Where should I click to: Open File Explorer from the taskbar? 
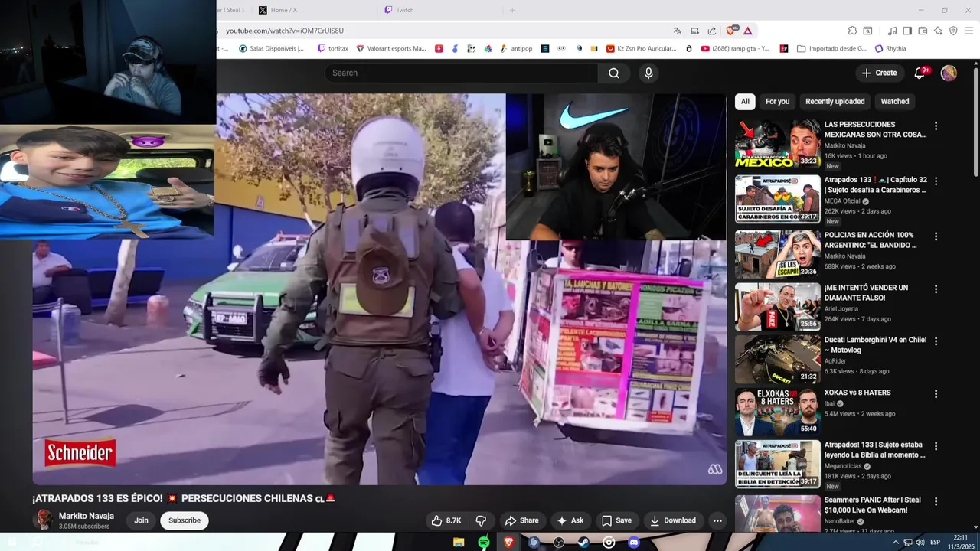459,542
